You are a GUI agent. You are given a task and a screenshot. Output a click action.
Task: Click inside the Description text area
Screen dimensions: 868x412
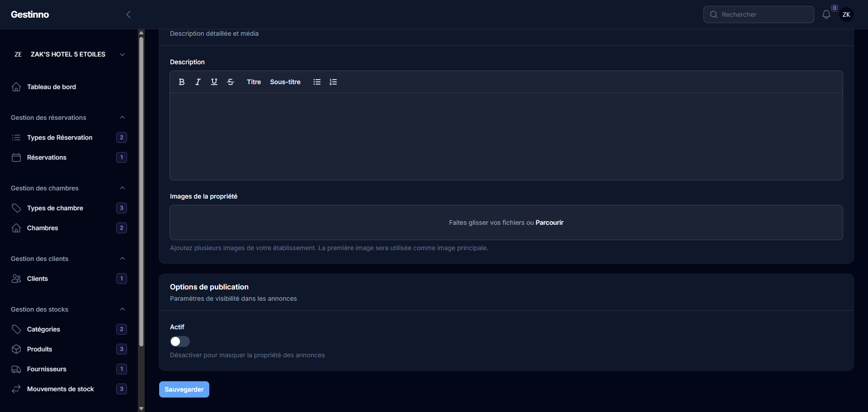506,137
